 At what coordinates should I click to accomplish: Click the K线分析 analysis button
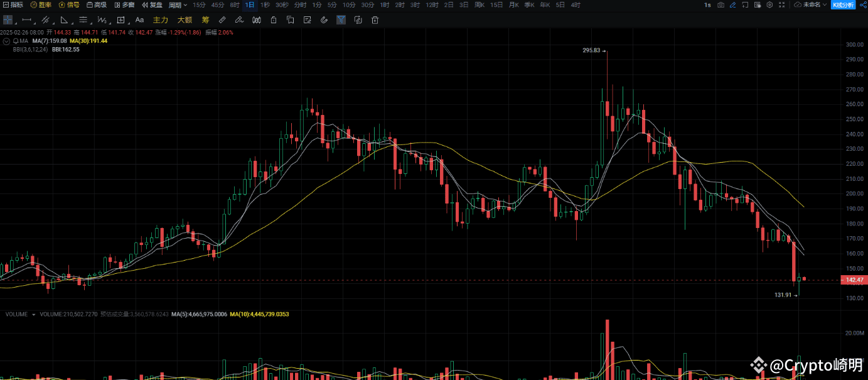843,5
